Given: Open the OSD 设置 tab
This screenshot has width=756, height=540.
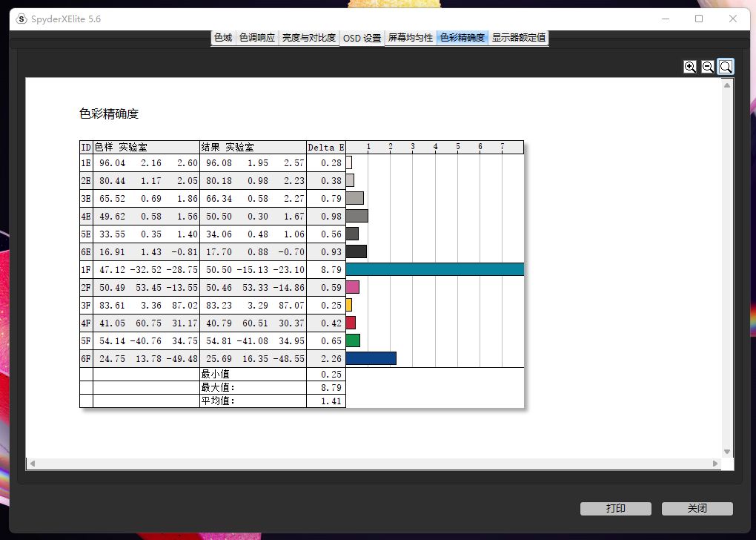Looking at the screenshot, I should click(x=361, y=37).
